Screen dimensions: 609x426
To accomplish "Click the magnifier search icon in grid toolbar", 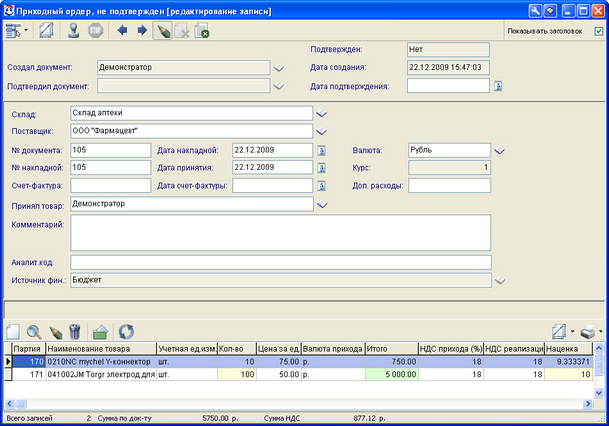I will click(x=34, y=332).
